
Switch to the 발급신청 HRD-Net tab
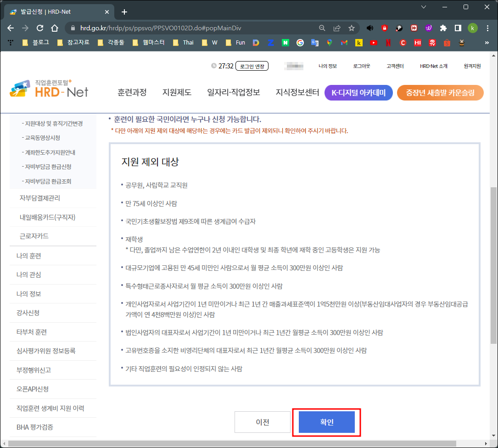[x=55, y=11]
